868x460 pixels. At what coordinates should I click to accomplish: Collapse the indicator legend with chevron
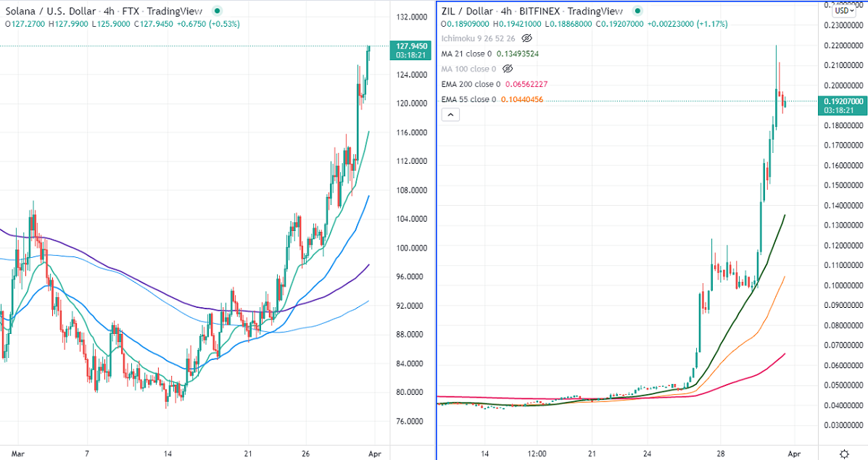[450, 114]
